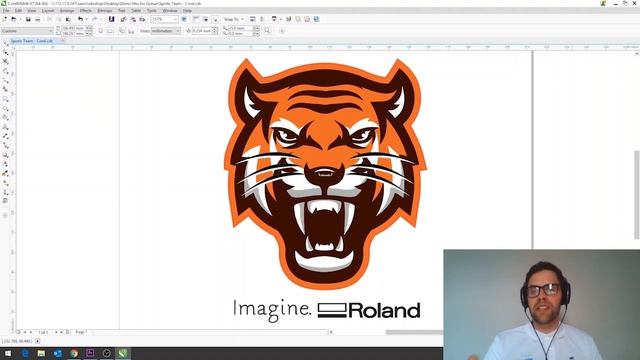Viewport: 640px width, 360px height.
Task: Select the Connector tool
Action: tap(5, 146)
